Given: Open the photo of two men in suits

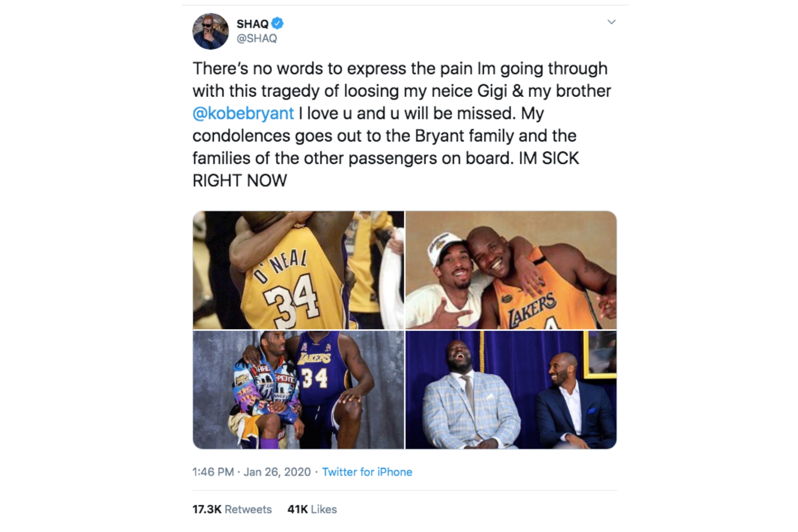Looking at the screenshot, I should tap(511, 390).
